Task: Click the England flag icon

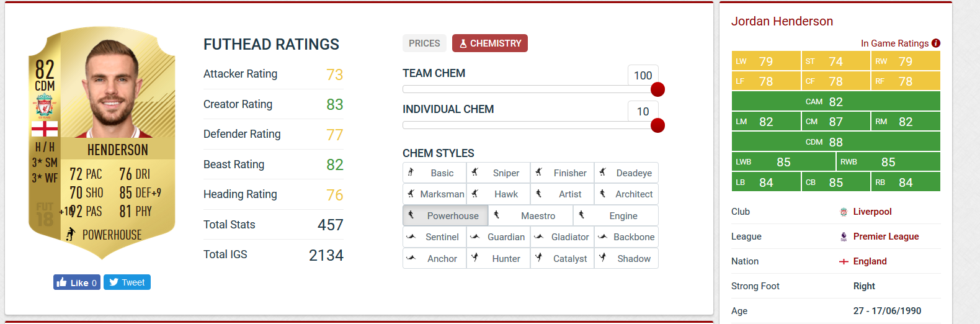Action: click(844, 262)
